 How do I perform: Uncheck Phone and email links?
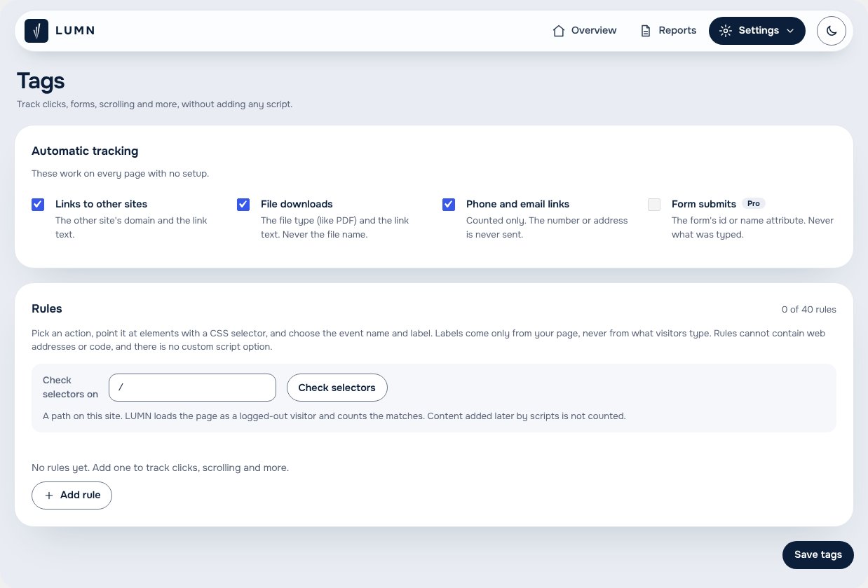[x=449, y=205]
